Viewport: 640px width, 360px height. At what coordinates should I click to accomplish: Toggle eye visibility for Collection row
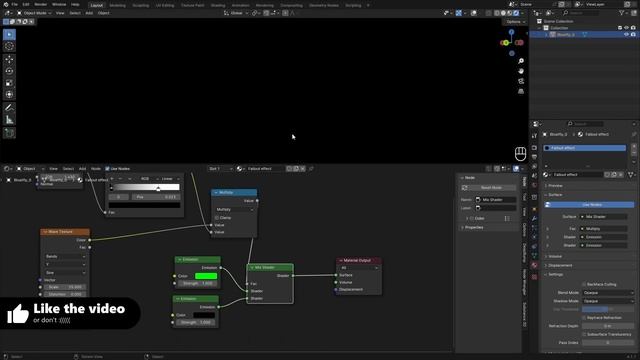(627, 28)
